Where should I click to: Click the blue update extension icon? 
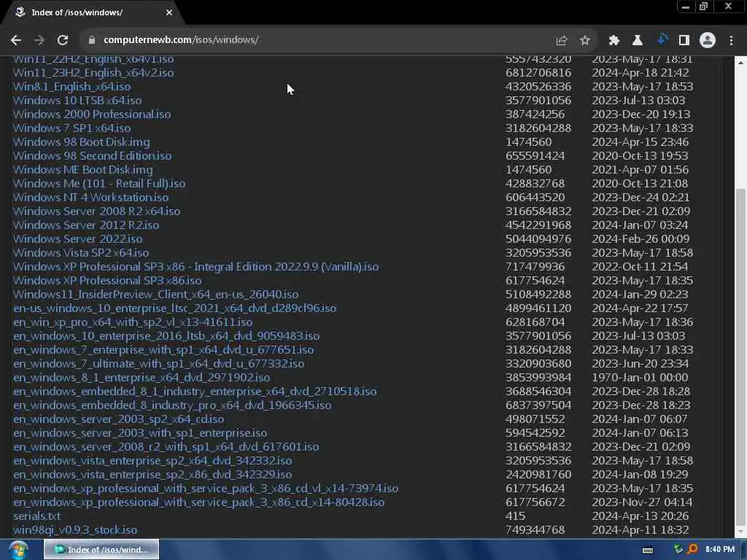click(661, 40)
